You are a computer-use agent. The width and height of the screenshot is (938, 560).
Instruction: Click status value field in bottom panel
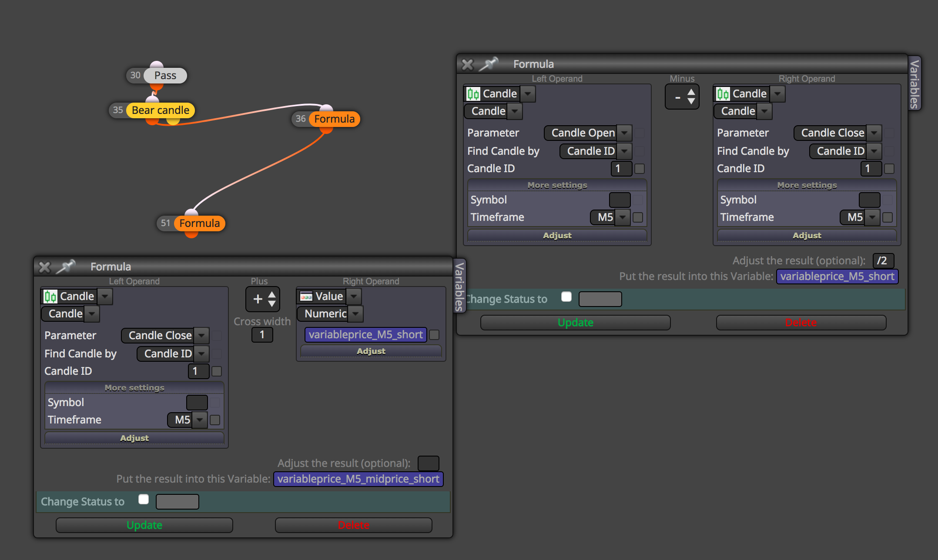tap(177, 502)
